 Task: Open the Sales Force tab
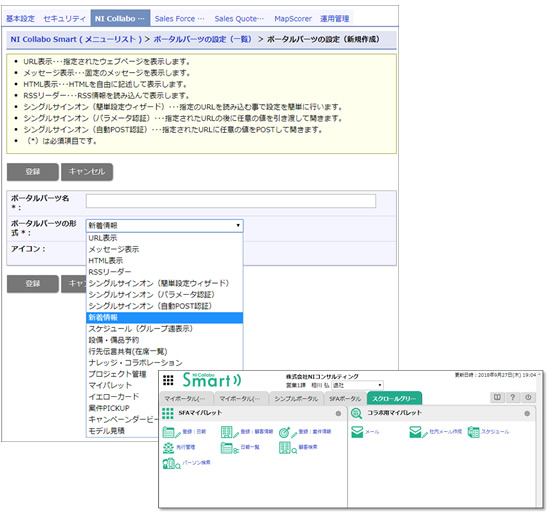click(x=179, y=19)
